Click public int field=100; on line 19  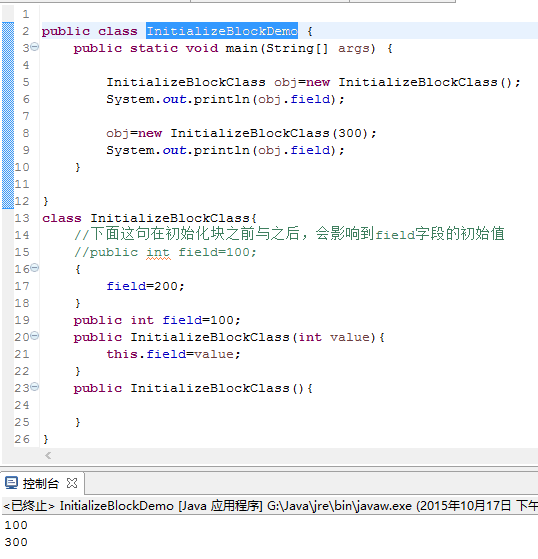[x=157, y=320]
